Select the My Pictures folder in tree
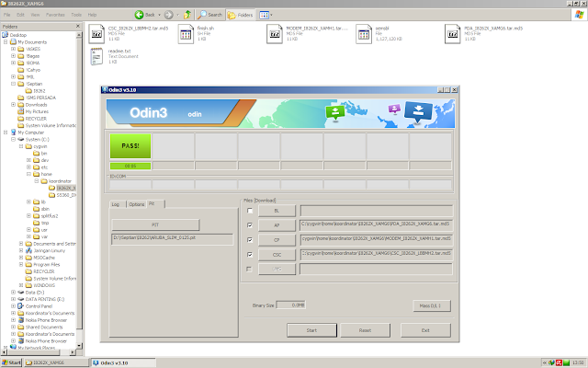 tap(37, 111)
